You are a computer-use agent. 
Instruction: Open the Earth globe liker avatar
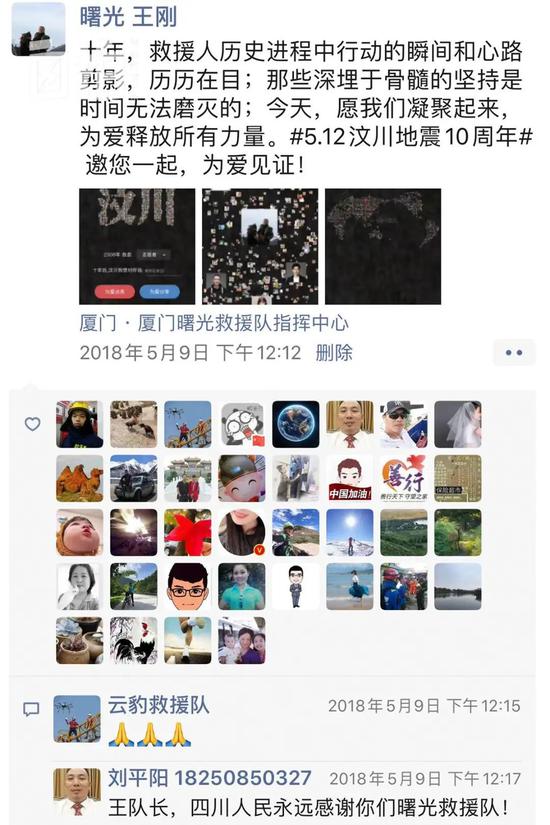pos(296,424)
